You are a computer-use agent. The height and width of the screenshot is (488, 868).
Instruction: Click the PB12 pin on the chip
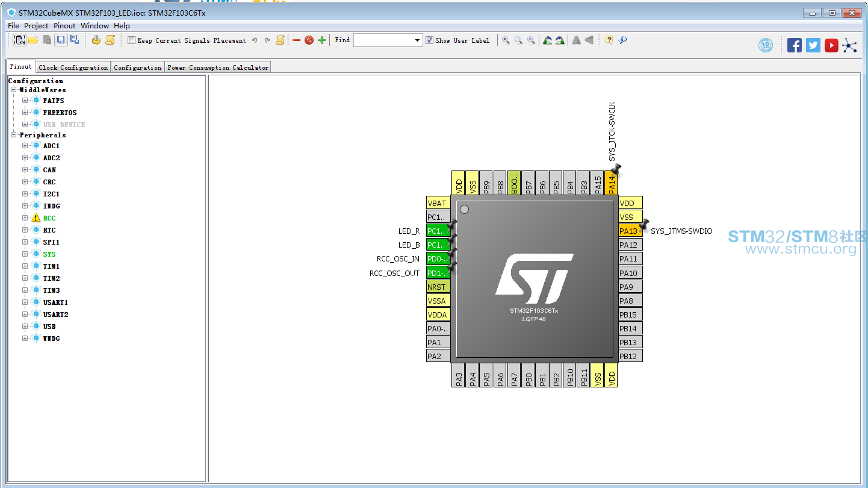click(x=630, y=356)
